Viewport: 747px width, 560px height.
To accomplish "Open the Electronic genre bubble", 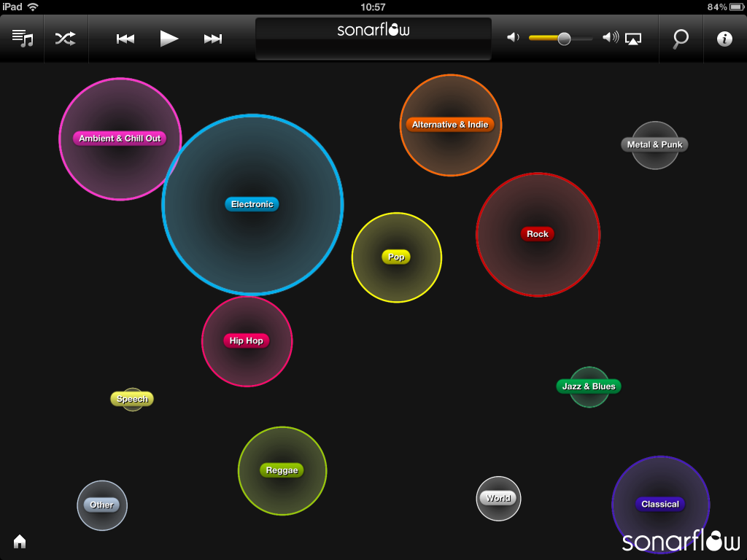I will click(x=252, y=205).
